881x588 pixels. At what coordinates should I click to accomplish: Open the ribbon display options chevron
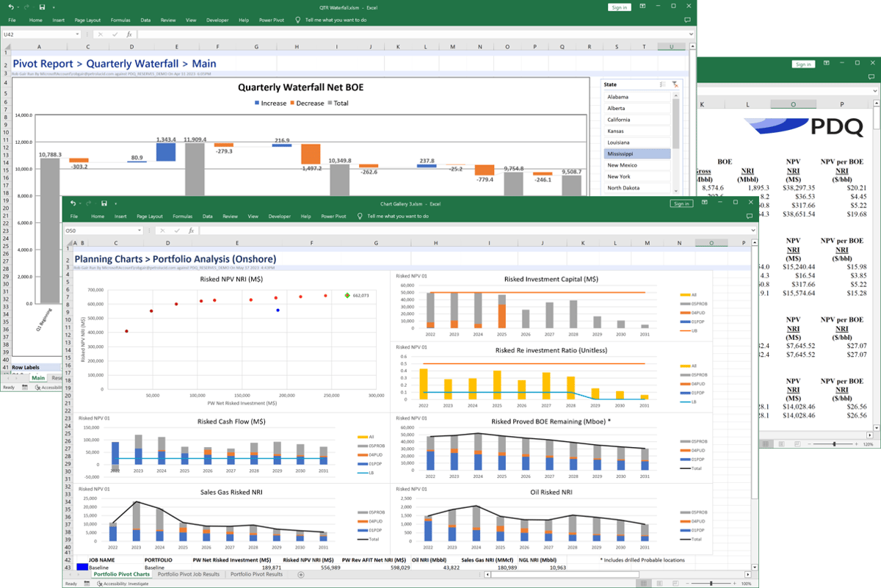coord(644,6)
